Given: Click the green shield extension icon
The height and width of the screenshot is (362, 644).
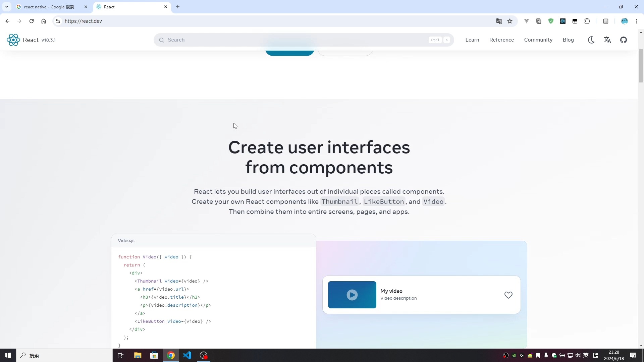Looking at the screenshot, I should point(551,21).
